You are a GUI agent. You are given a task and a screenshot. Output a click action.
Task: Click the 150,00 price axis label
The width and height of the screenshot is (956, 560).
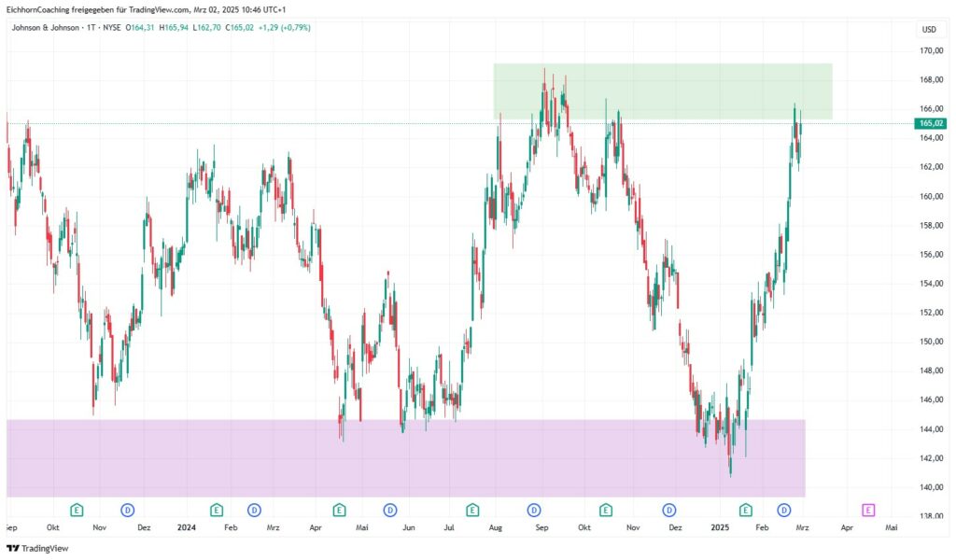(931, 342)
